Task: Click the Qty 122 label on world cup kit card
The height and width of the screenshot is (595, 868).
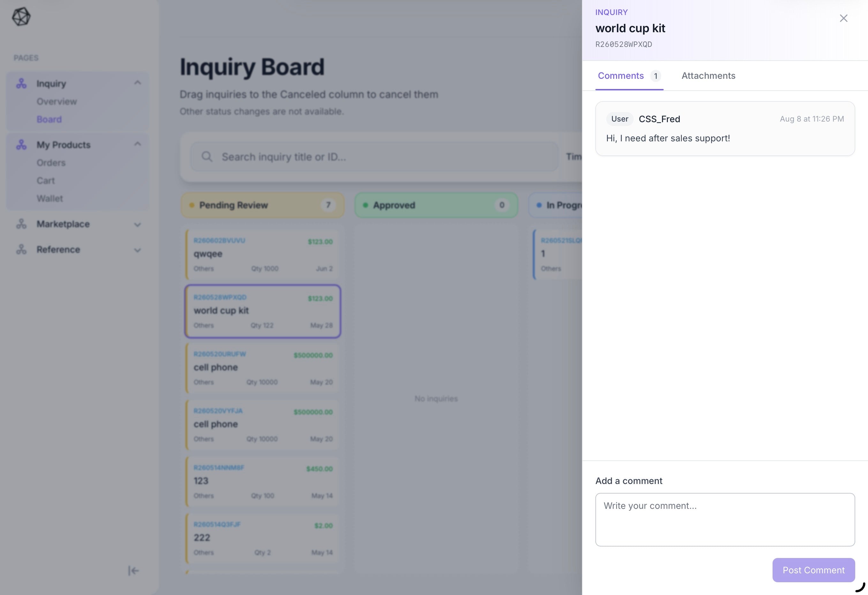Action: pos(262,325)
